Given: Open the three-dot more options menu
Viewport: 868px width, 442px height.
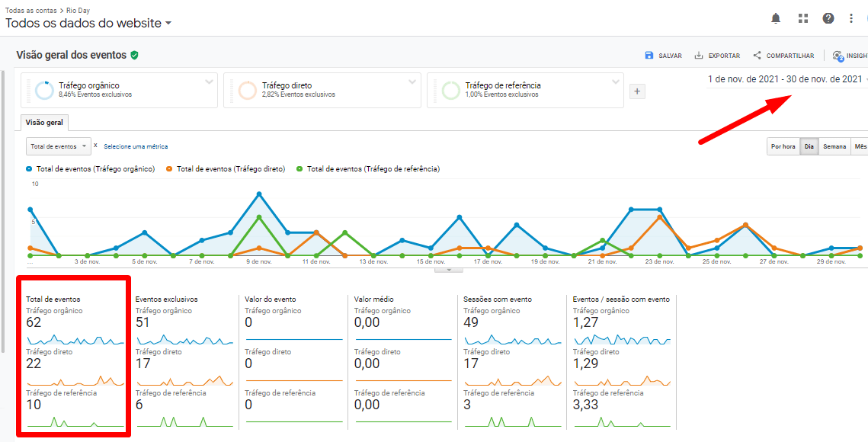Looking at the screenshot, I should pos(851,18).
